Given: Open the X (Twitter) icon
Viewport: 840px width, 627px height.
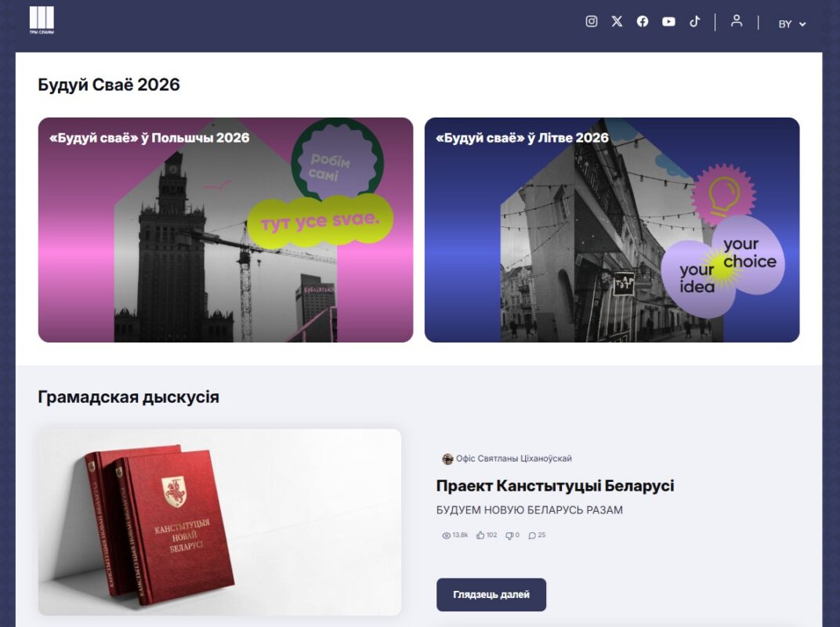Looking at the screenshot, I should click(x=617, y=21).
